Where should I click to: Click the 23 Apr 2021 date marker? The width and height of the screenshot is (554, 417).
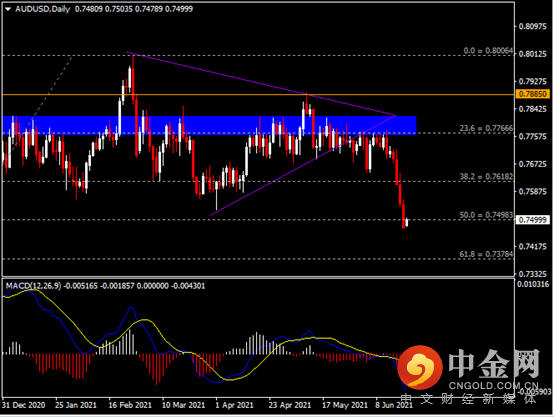point(290,405)
